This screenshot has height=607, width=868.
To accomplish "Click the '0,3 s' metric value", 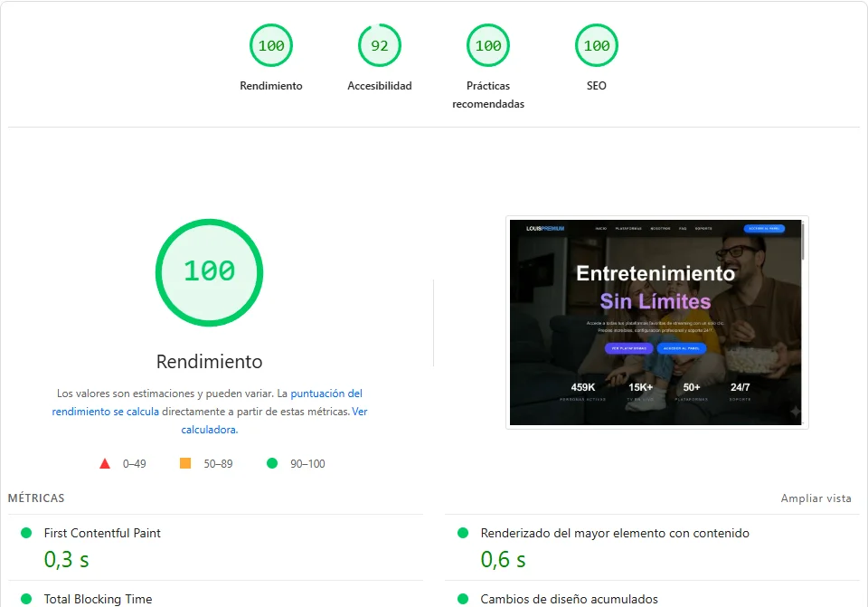I will 66,559.
